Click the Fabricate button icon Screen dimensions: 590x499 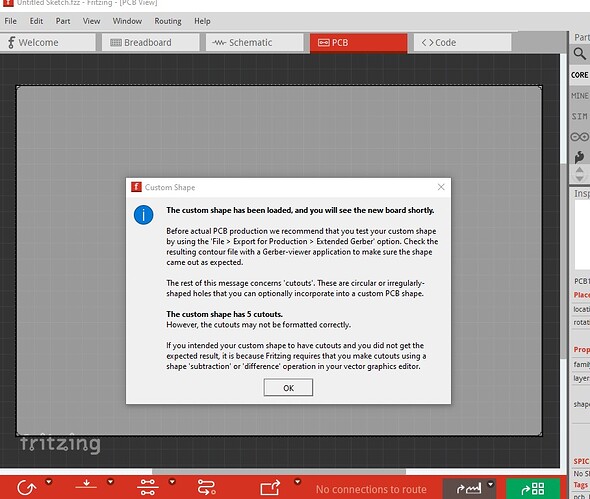tap(468, 489)
